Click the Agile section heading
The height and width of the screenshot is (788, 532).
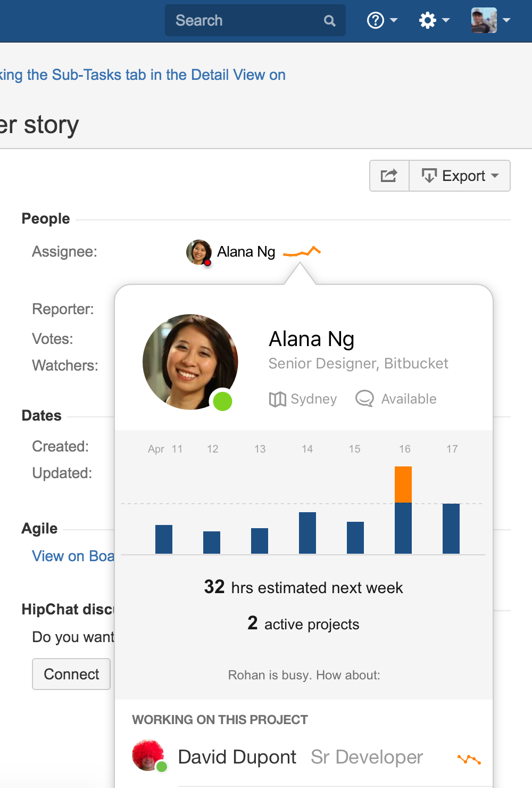click(x=39, y=528)
